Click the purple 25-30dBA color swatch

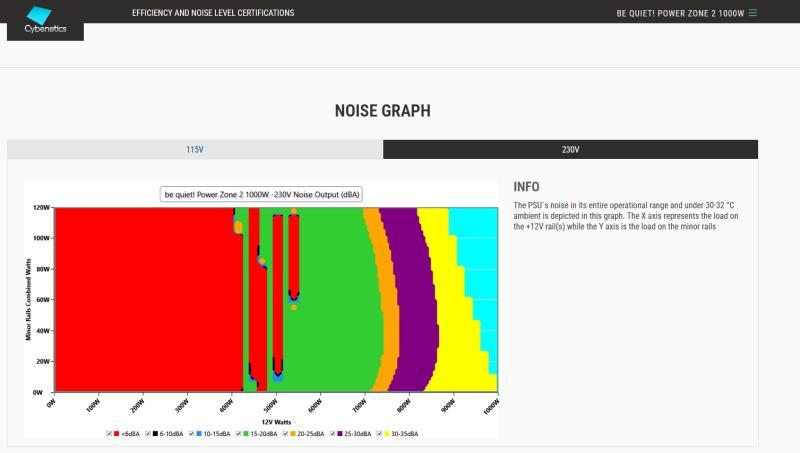(340, 434)
